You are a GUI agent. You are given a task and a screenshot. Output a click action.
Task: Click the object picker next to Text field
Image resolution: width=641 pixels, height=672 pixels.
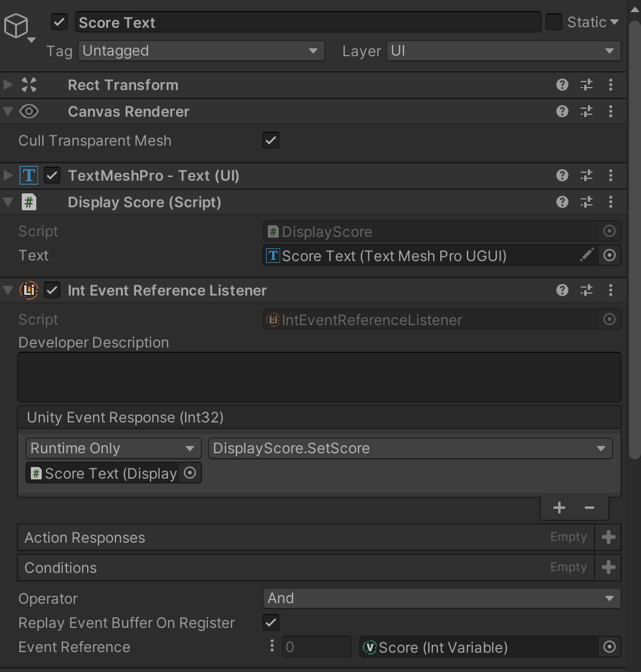pyautogui.click(x=609, y=255)
